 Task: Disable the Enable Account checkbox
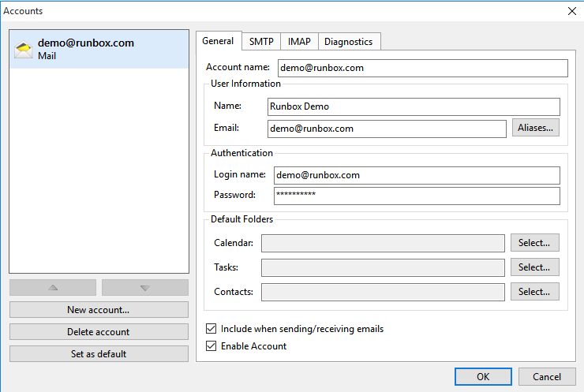[x=211, y=346]
